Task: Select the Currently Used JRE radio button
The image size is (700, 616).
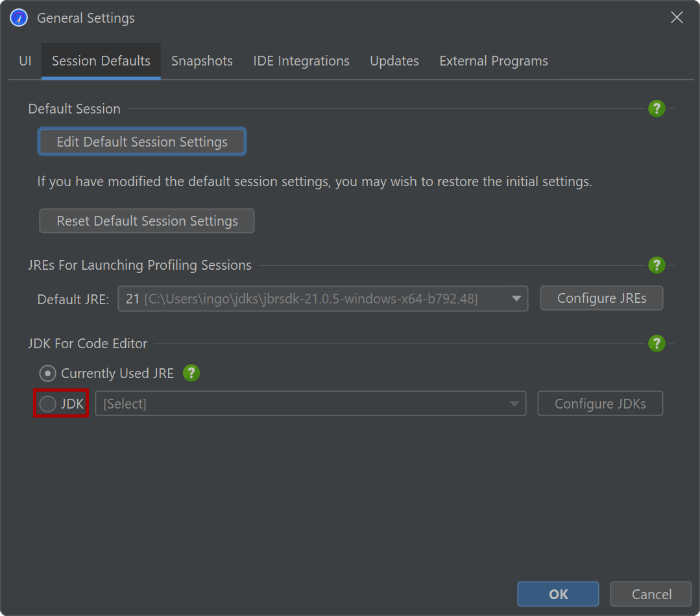Action: (47, 373)
